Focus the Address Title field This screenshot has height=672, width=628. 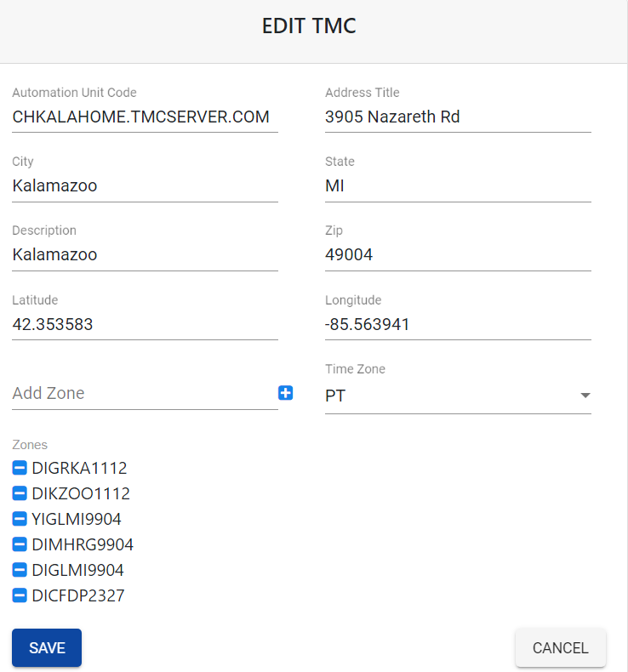point(458,117)
